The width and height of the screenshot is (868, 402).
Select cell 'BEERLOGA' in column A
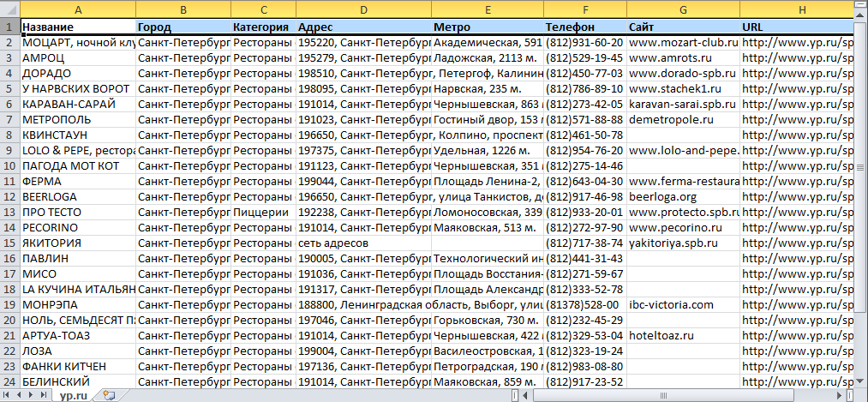click(x=78, y=197)
